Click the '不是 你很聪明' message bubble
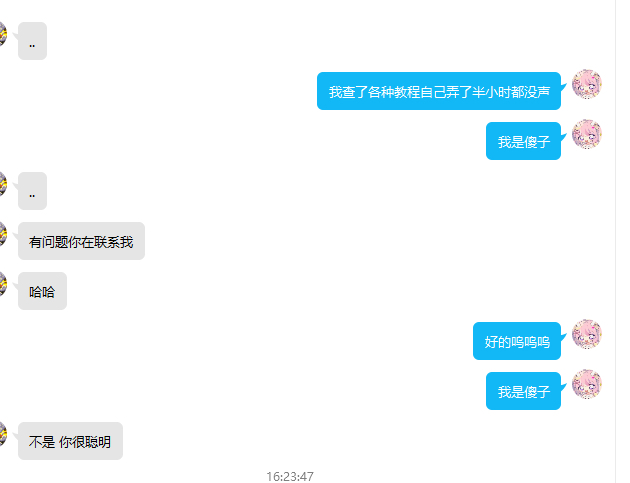Viewport: 630px width, 483px height. [70, 441]
